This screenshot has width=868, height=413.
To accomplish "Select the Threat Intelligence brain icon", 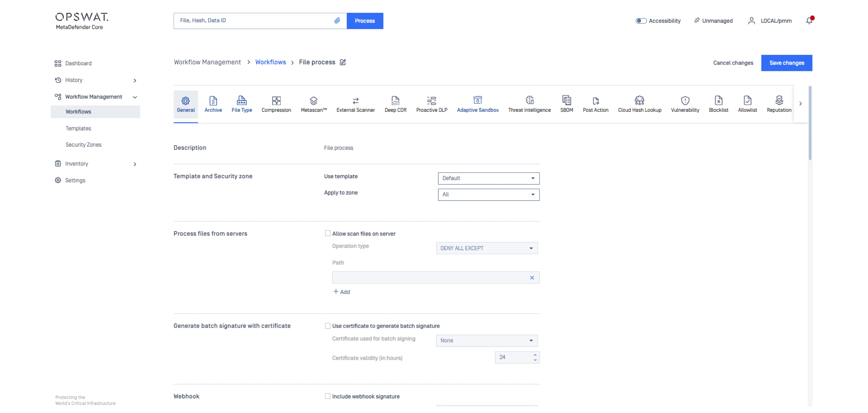I will 529,100.
